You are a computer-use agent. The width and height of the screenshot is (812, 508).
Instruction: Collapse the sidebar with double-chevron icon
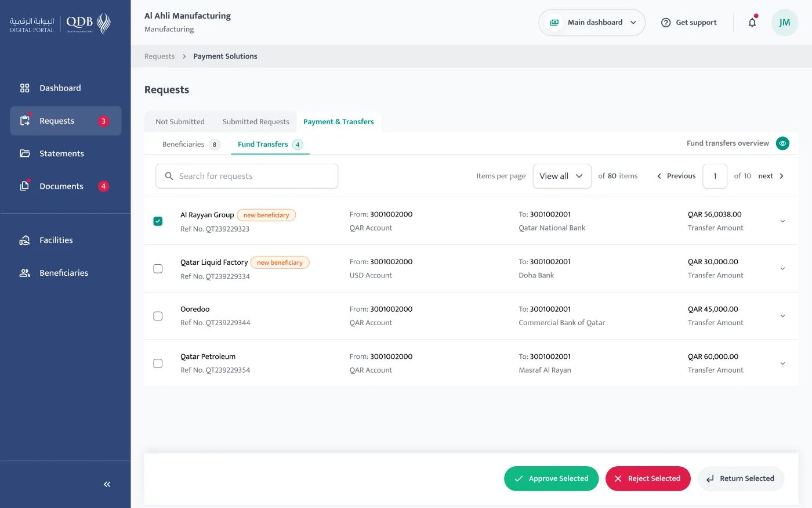click(x=107, y=484)
